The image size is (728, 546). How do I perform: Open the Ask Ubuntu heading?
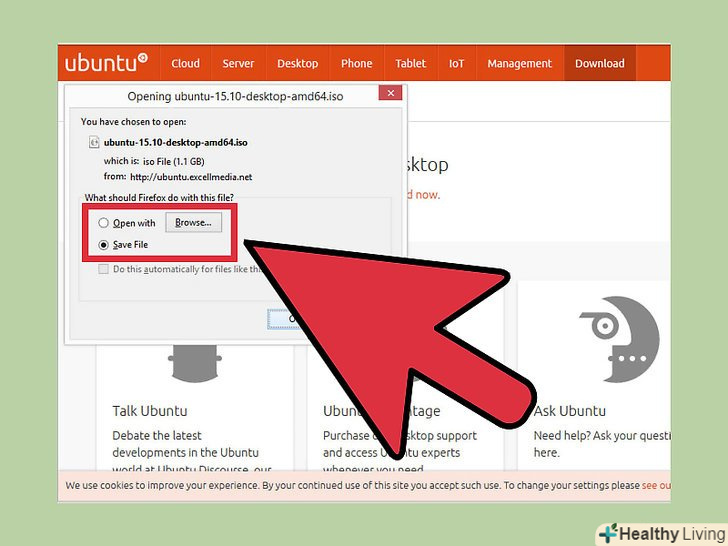pos(570,411)
